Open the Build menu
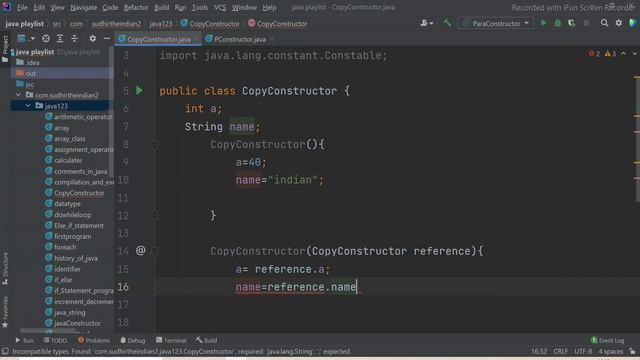This screenshot has height=360, width=640. tap(162, 7)
